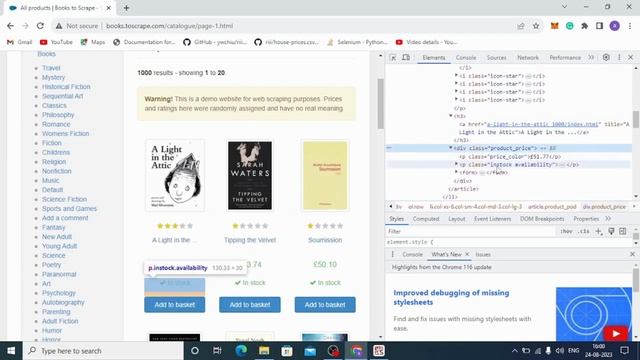Add Tipping the Velvet to basket
Viewport: 640px width, 360px height.
[x=250, y=305]
